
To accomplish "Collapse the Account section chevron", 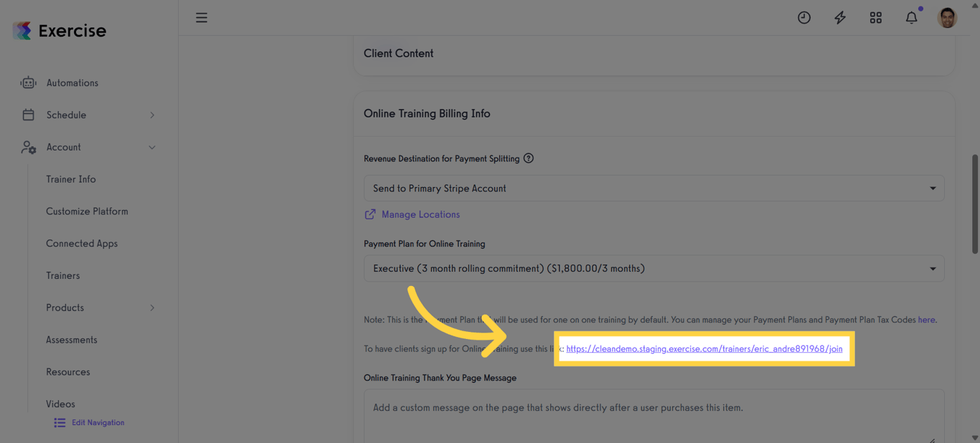I will pyautogui.click(x=152, y=147).
